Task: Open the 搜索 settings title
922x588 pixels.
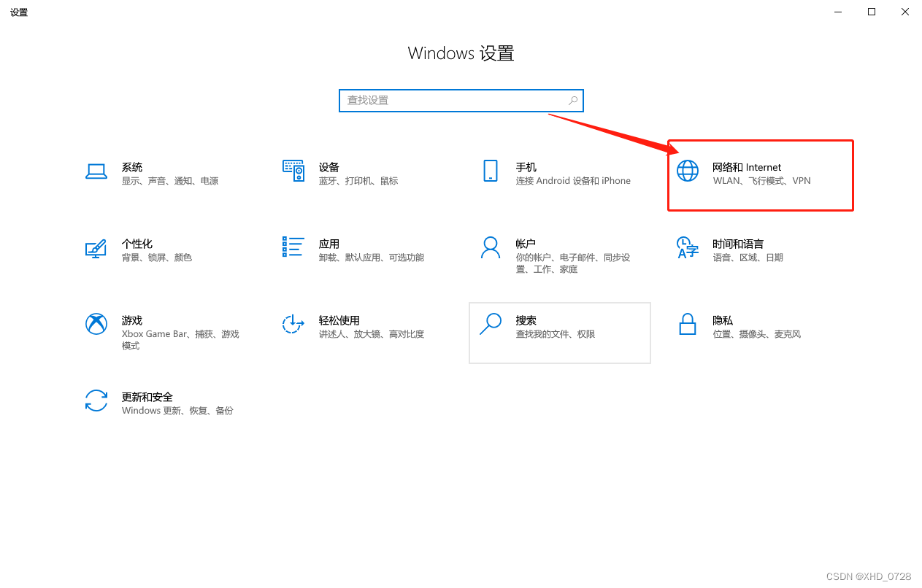Action: (x=526, y=320)
